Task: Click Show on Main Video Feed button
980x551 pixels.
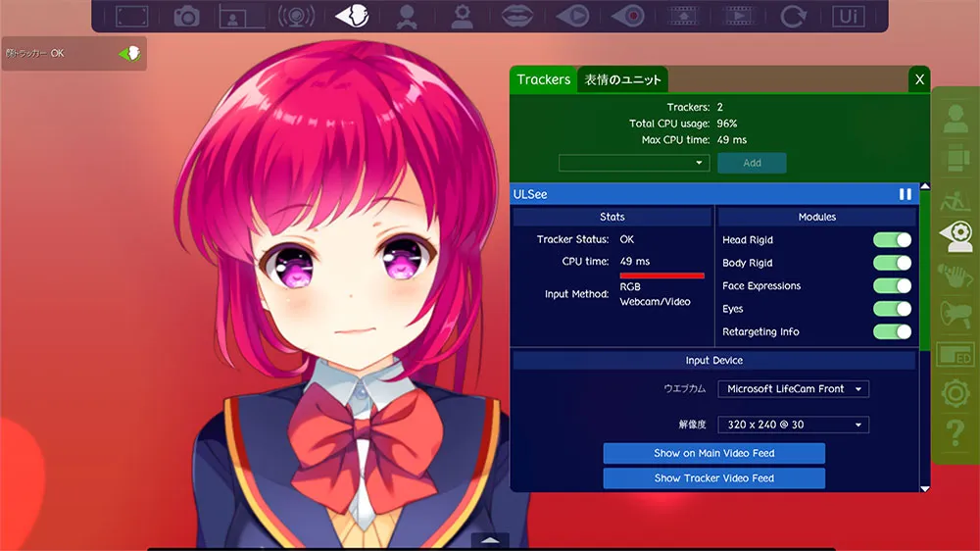Action: [713, 453]
